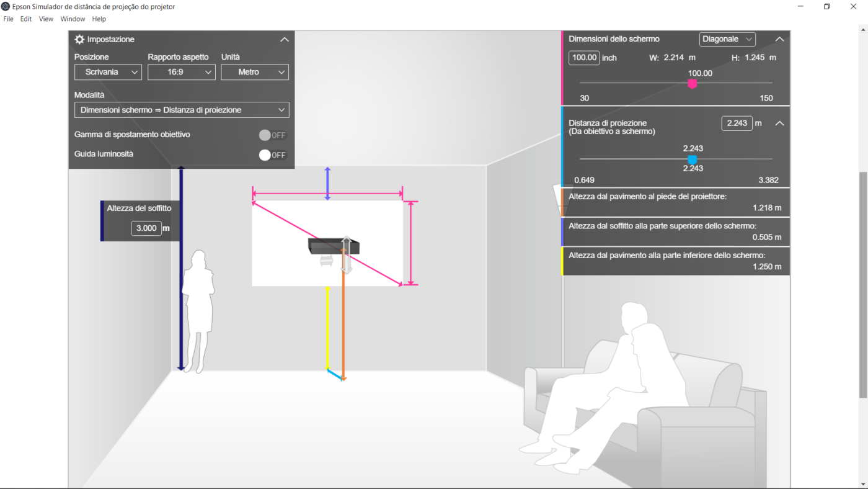The width and height of the screenshot is (868, 489).
Task: Click the '0.505 m' ceiling distance value
Action: (767, 237)
